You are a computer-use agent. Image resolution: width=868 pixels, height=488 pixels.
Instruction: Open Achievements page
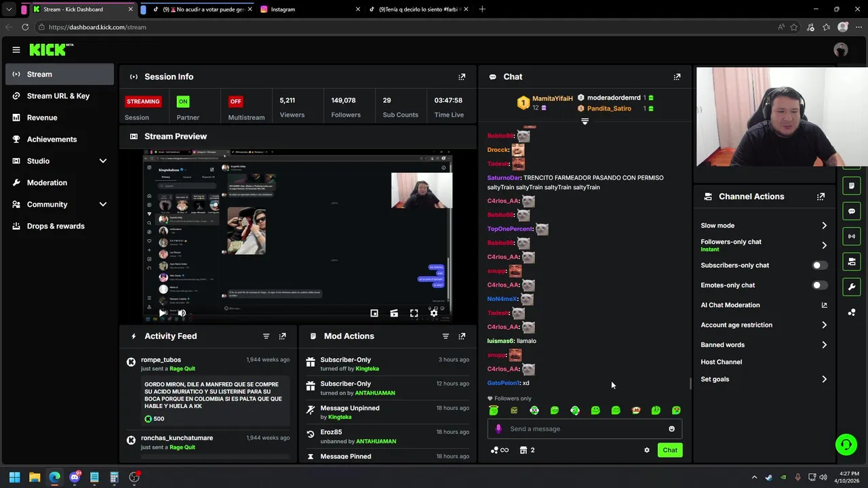tap(60, 139)
